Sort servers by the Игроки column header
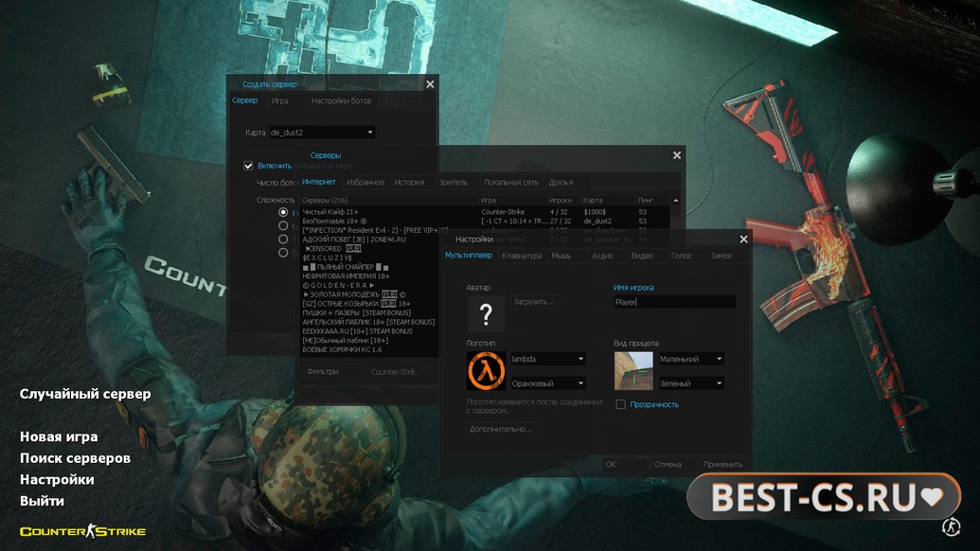This screenshot has width=980, height=551. click(x=563, y=201)
